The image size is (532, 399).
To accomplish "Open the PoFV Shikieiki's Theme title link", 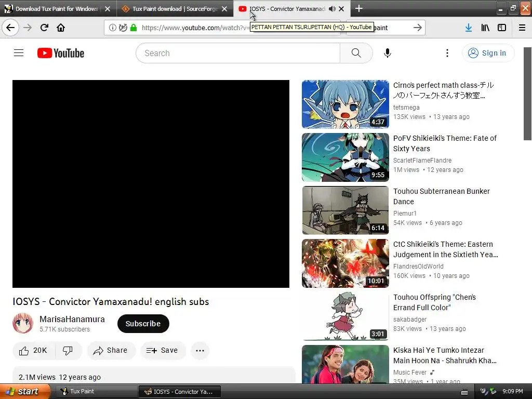I will 445,143.
